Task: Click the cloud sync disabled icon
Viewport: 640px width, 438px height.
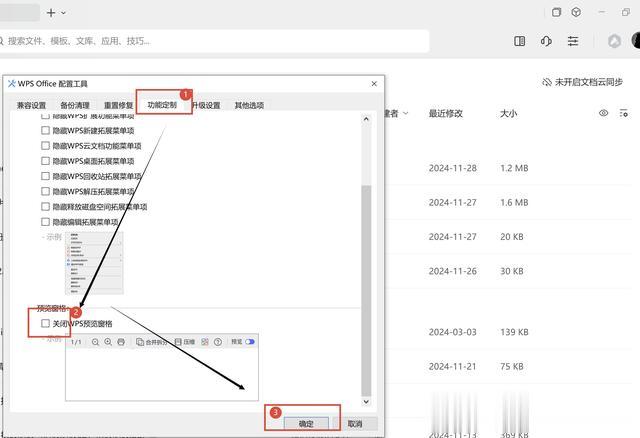Action: point(547,82)
